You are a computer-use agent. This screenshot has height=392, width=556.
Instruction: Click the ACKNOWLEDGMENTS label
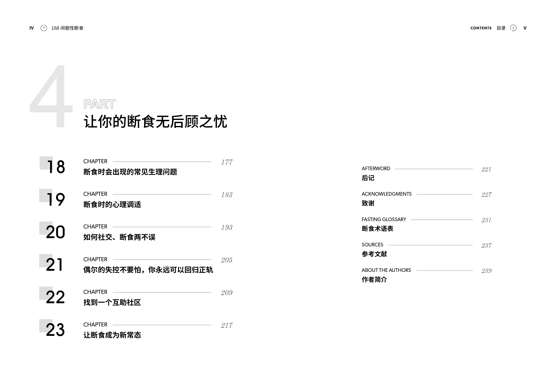pos(387,194)
